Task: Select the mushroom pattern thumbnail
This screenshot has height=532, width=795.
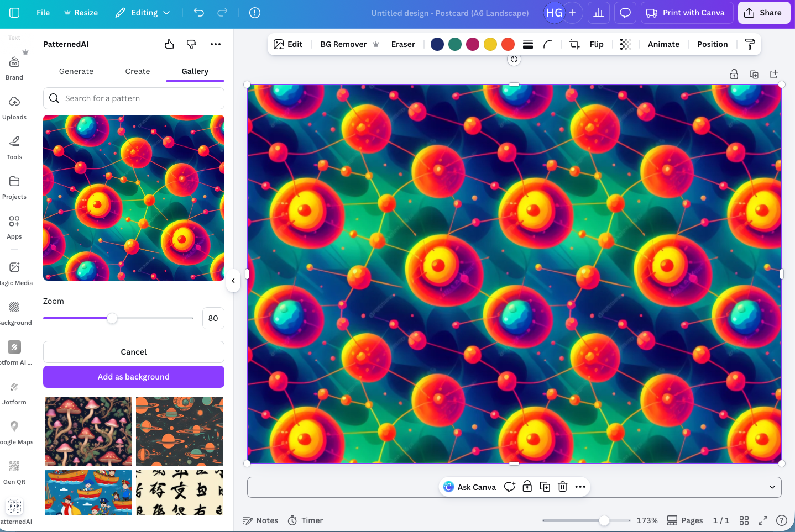Action: click(x=87, y=431)
